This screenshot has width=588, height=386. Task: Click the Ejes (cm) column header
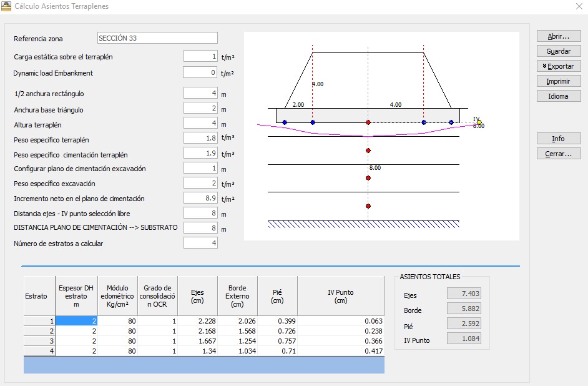(198, 296)
